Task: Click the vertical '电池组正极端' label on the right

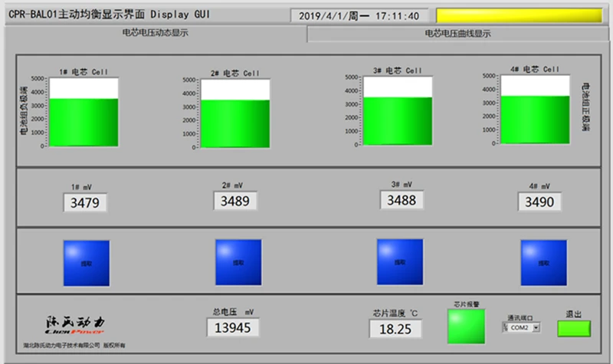Action: coord(585,107)
